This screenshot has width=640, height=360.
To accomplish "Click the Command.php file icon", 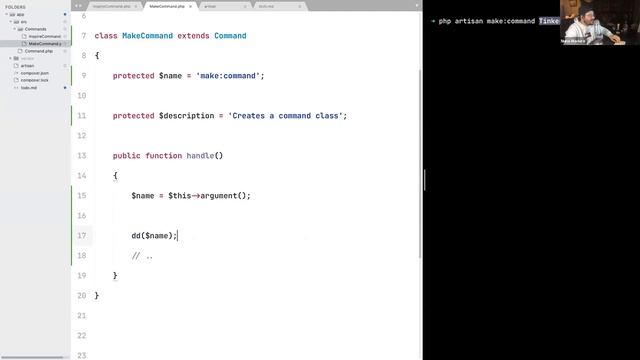I will (x=20, y=51).
